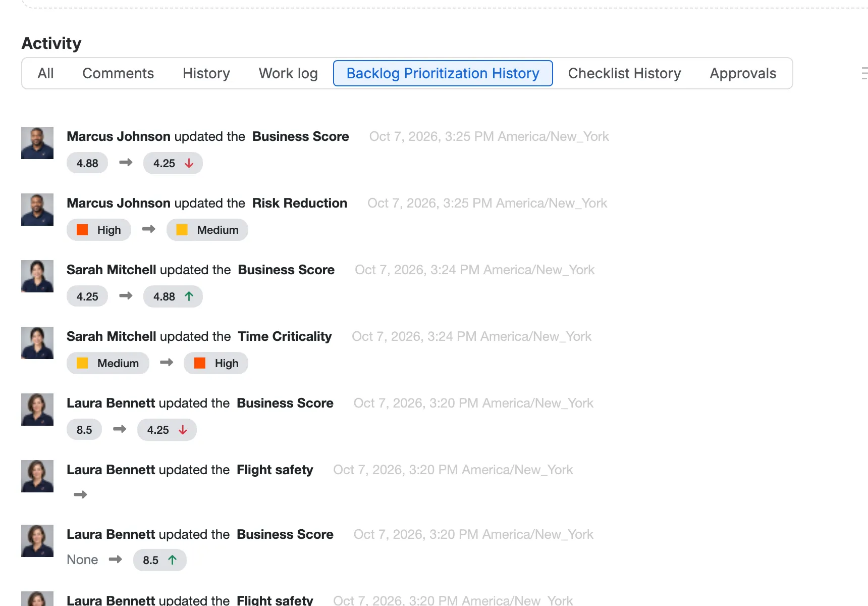Click the green up arrow in the 8.5 chip after None
The image size is (868, 606).
[x=173, y=560]
